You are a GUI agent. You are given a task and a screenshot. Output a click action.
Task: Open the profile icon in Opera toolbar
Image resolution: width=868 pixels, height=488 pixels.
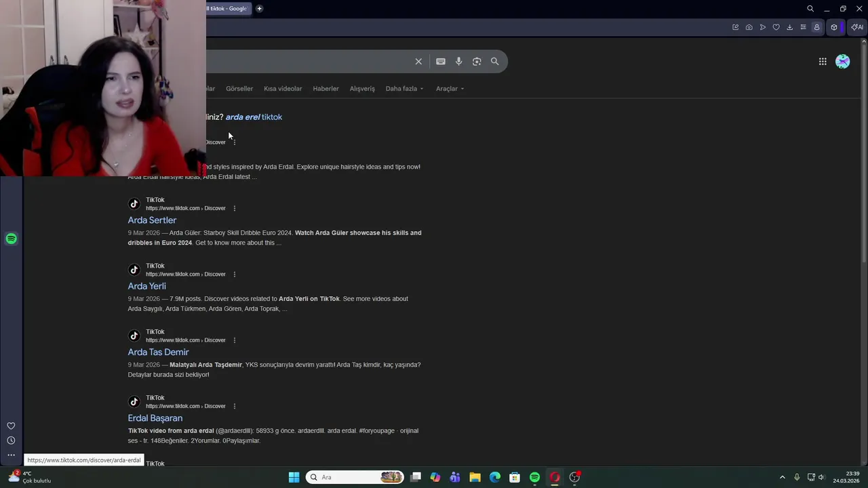click(x=816, y=27)
